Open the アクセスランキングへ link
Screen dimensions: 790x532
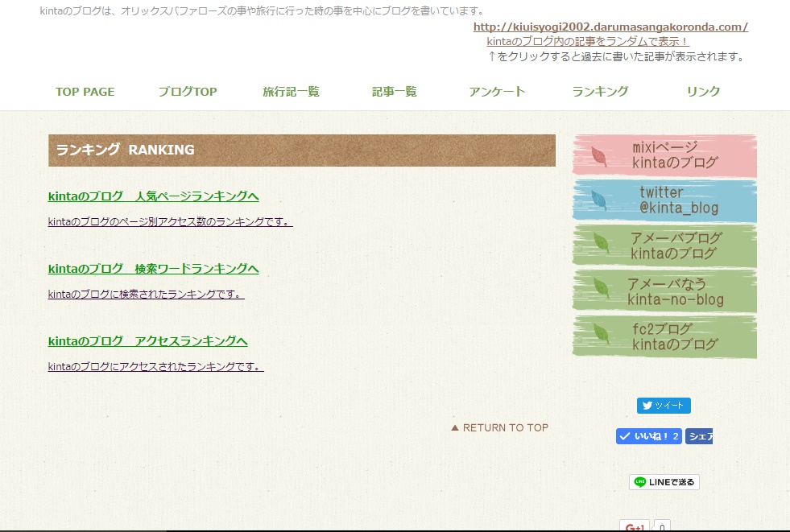[x=147, y=341]
